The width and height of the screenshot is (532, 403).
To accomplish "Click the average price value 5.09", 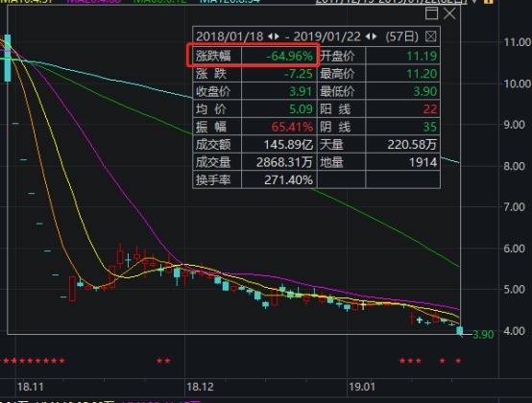I will click(x=301, y=109).
